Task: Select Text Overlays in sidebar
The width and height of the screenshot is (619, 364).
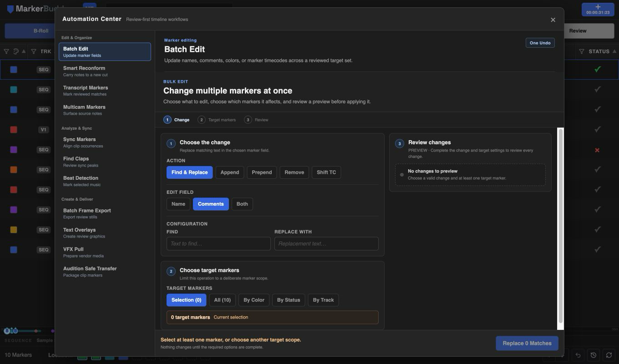Action: pyautogui.click(x=105, y=233)
